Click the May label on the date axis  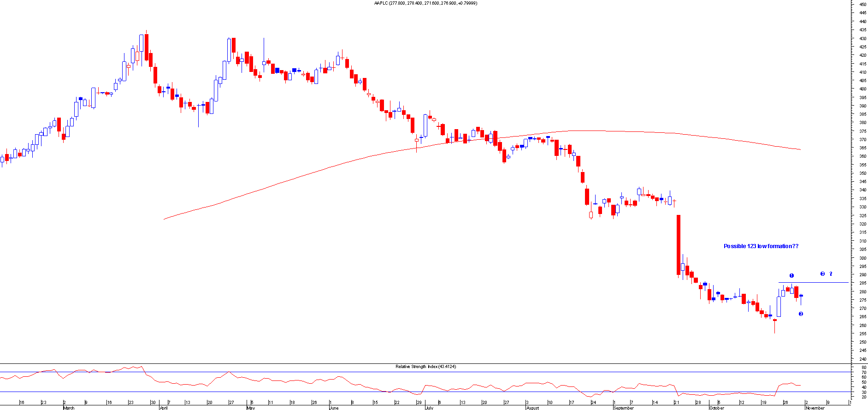coord(251,408)
